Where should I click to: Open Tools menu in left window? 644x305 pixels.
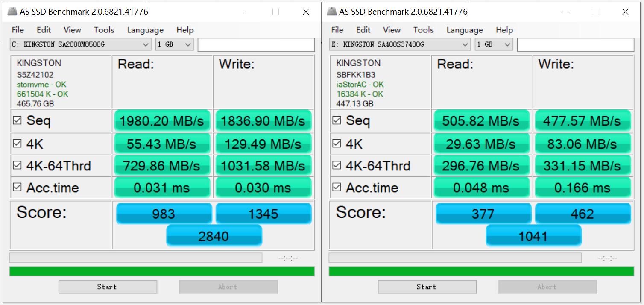tap(104, 30)
